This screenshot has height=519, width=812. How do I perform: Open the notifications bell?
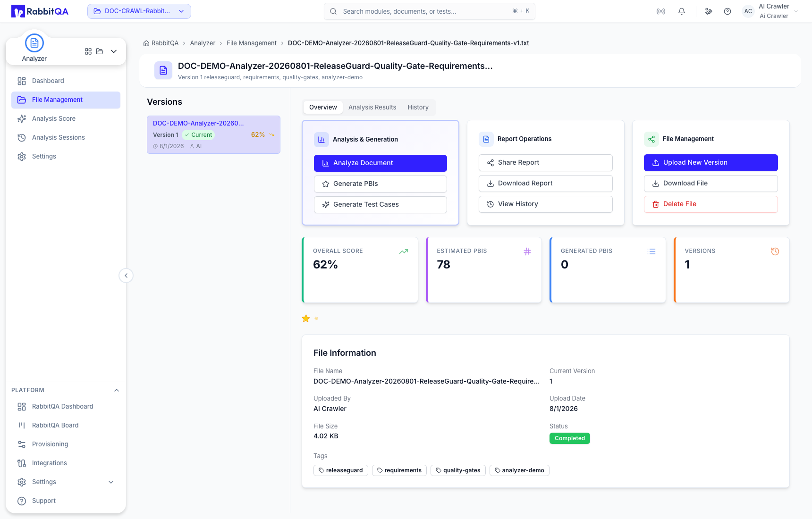[682, 11]
